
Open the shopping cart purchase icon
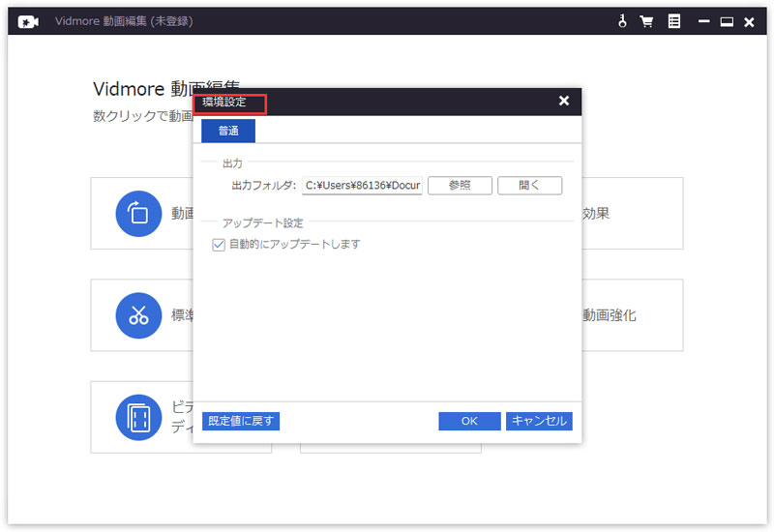tap(646, 21)
